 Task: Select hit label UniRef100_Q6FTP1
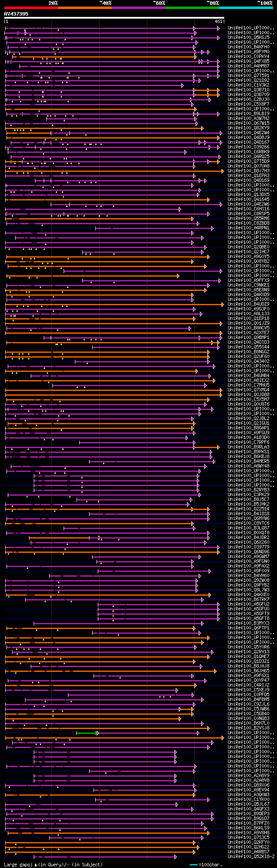(249, 628)
